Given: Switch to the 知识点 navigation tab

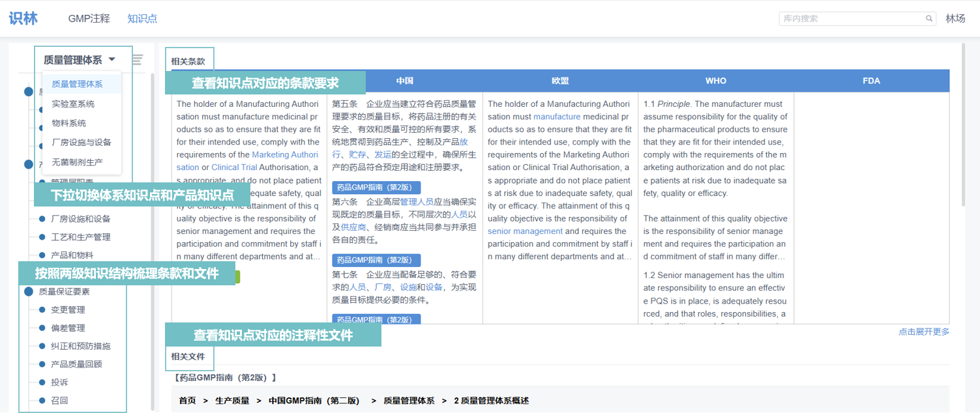Looking at the screenshot, I should (x=142, y=19).
